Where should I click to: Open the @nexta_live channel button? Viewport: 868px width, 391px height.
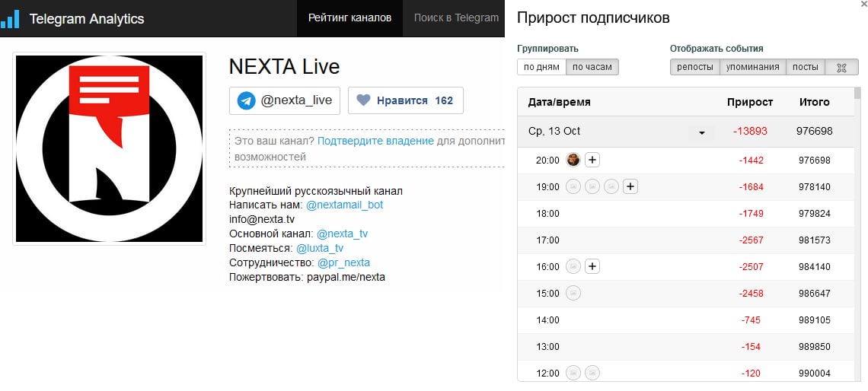pyautogui.click(x=285, y=100)
